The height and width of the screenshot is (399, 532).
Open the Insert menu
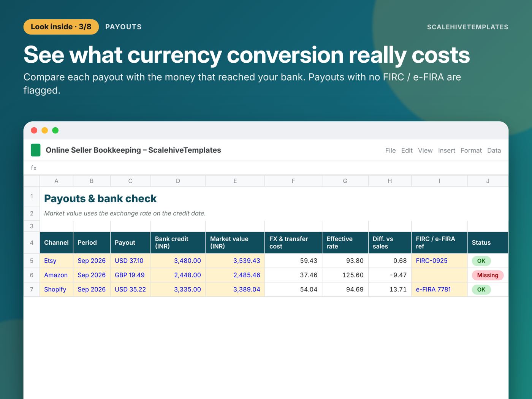pos(446,150)
